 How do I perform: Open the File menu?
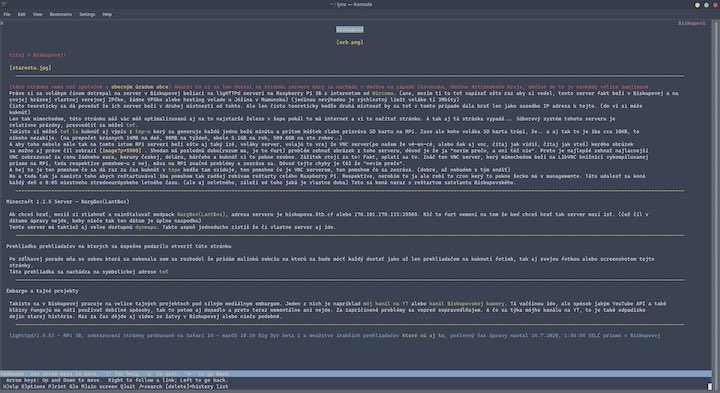pos(7,14)
